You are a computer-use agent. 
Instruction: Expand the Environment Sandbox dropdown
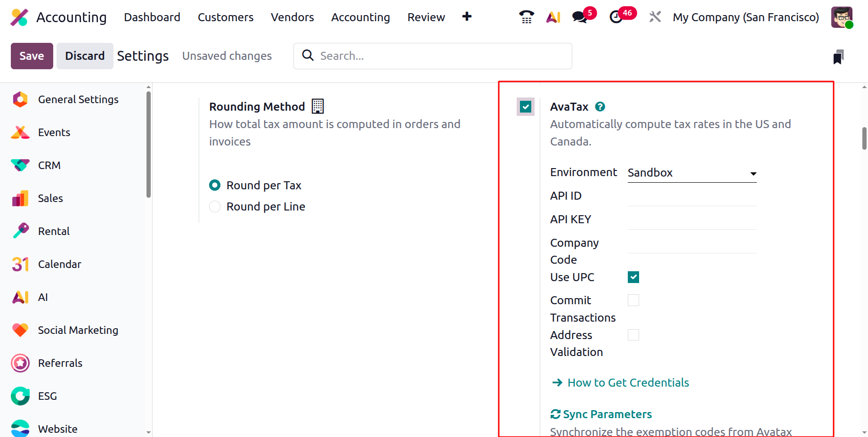coord(692,173)
